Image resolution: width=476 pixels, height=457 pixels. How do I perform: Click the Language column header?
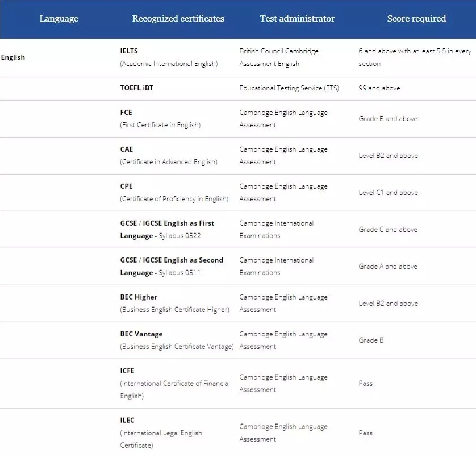tap(59, 19)
